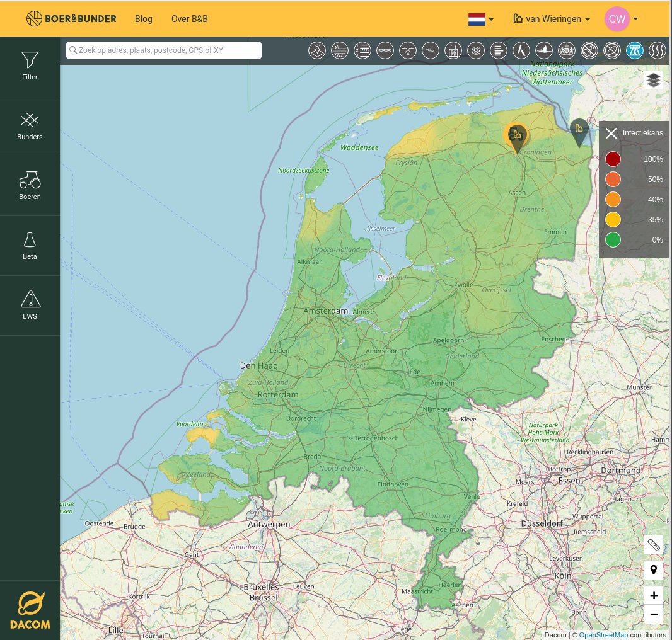This screenshot has height=640, width=672.
Task: Open the Boeren section in the sidebar
Action: 30,185
